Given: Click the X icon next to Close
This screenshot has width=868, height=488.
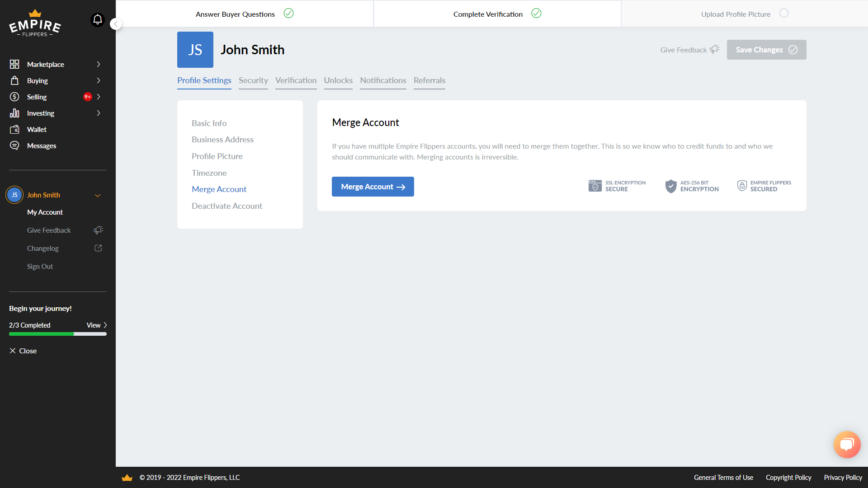Looking at the screenshot, I should [x=13, y=351].
